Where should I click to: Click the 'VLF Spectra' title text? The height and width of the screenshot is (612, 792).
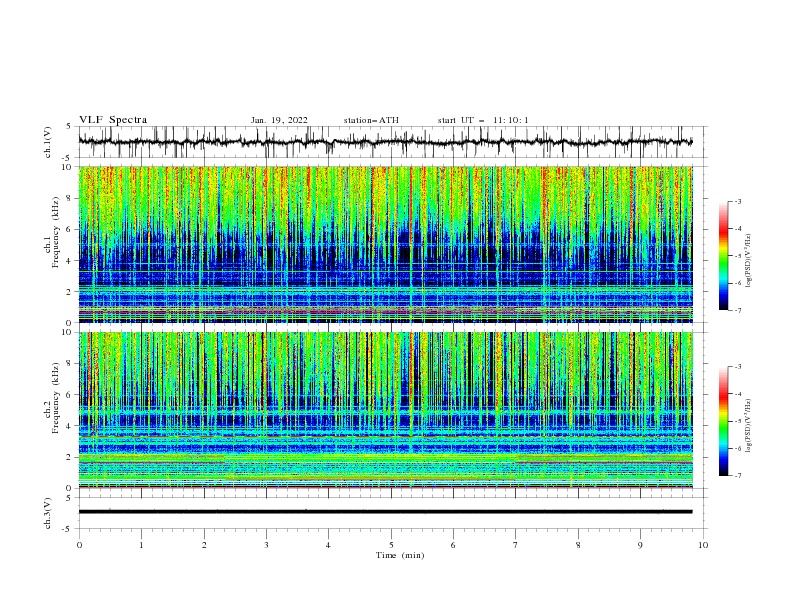point(113,120)
